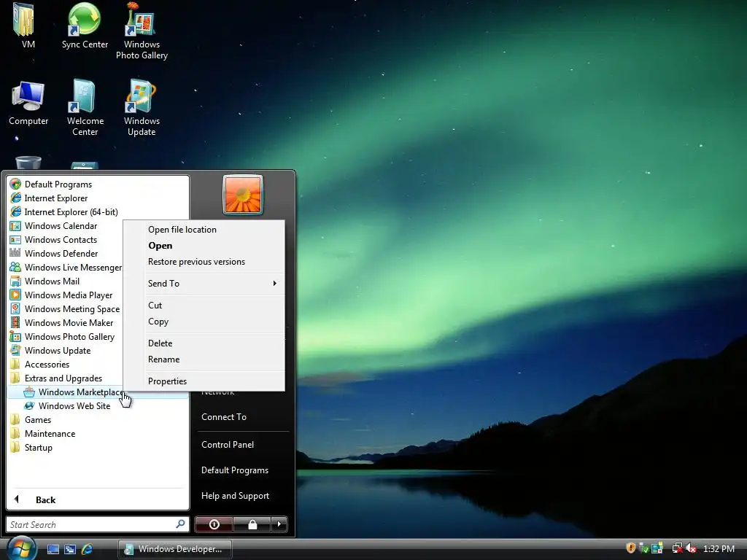Viewport: 747px width, 560px height.
Task: Click the Start orb button
Action: coord(21,548)
